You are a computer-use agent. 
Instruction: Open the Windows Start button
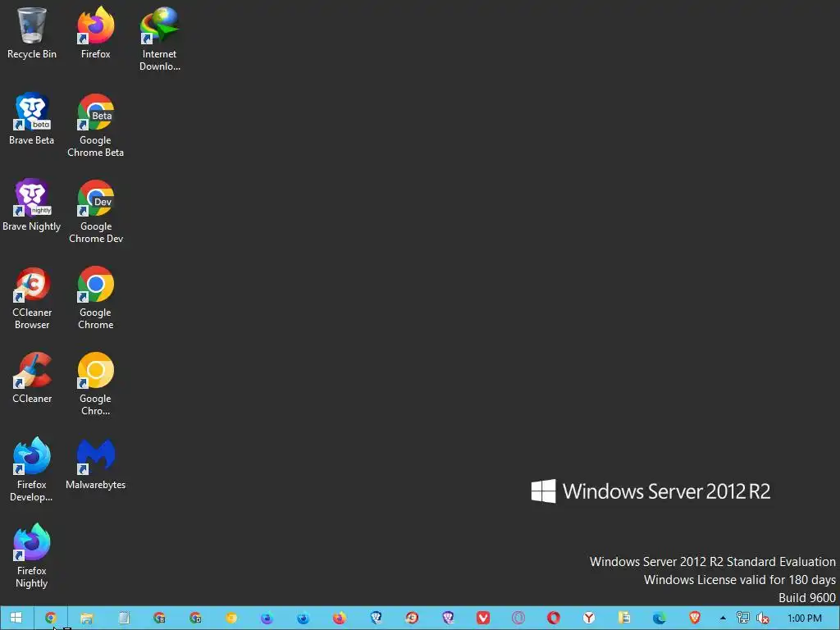click(x=16, y=618)
